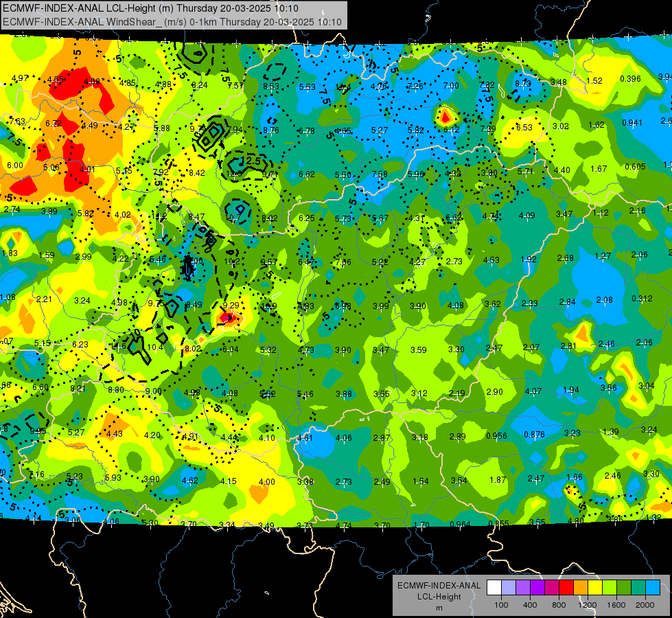This screenshot has height=618, width=672.
Task: Click the wind shear value 3.04
Action: [x=647, y=386]
